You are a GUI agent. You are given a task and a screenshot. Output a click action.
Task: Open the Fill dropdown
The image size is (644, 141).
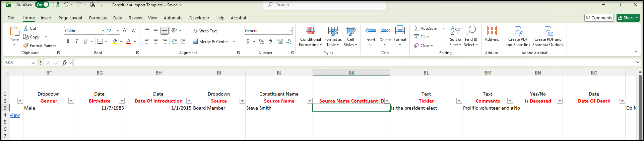pyautogui.click(x=422, y=37)
